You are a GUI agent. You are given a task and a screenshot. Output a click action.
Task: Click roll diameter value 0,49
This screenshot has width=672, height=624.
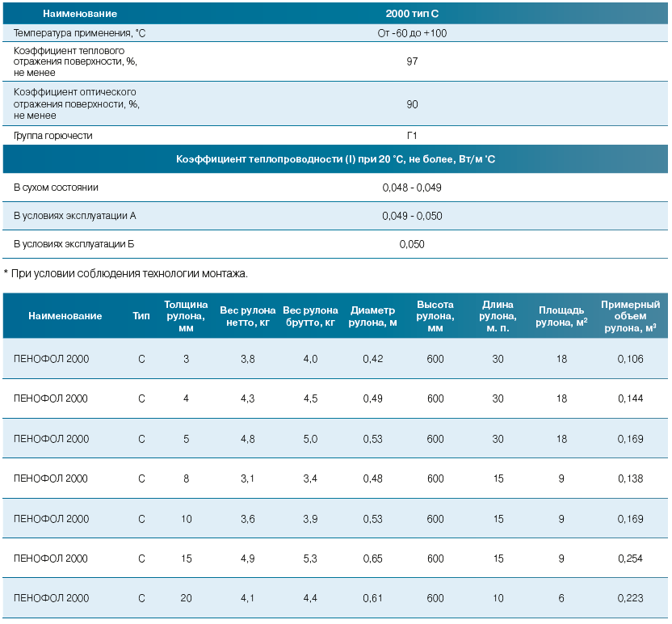click(x=373, y=398)
